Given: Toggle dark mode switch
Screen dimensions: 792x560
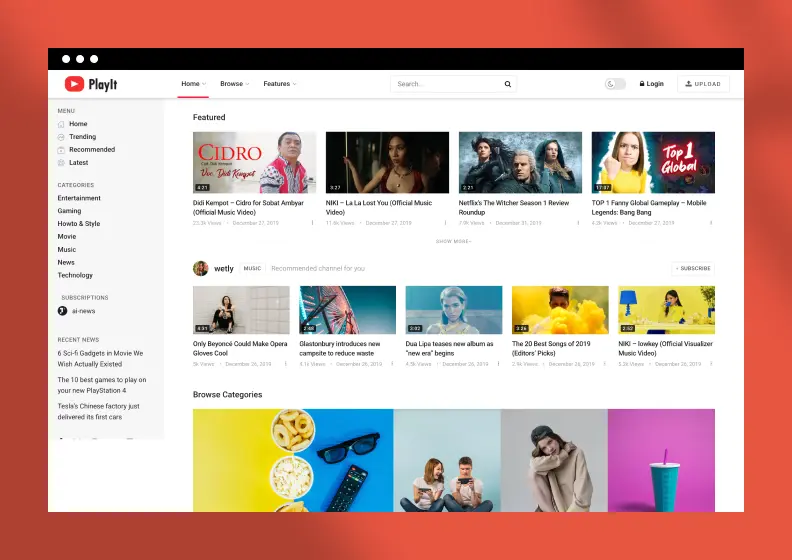Looking at the screenshot, I should point(615,84).
